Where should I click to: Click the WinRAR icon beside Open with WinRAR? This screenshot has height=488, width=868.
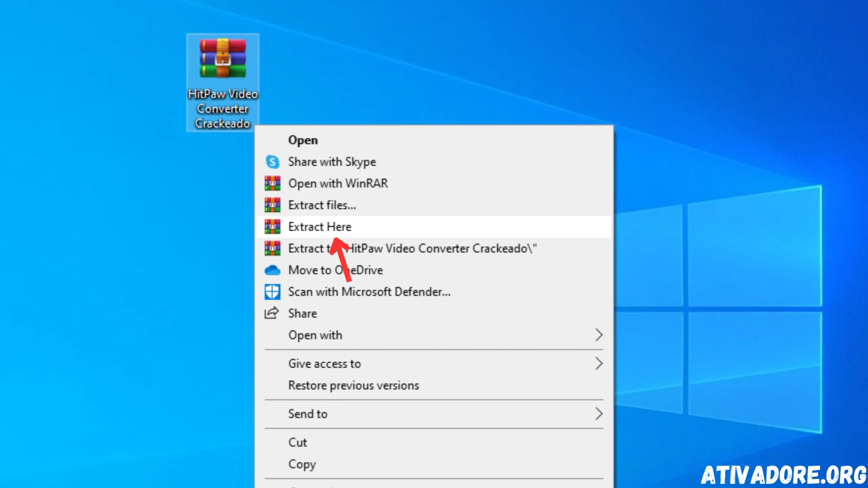(x=272, y=183)
